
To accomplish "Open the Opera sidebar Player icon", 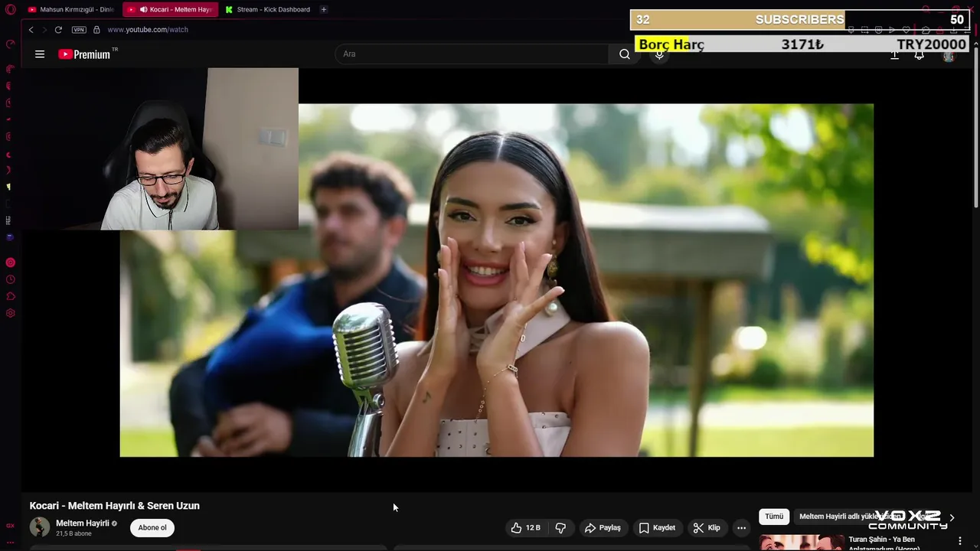I will [10, 262].
